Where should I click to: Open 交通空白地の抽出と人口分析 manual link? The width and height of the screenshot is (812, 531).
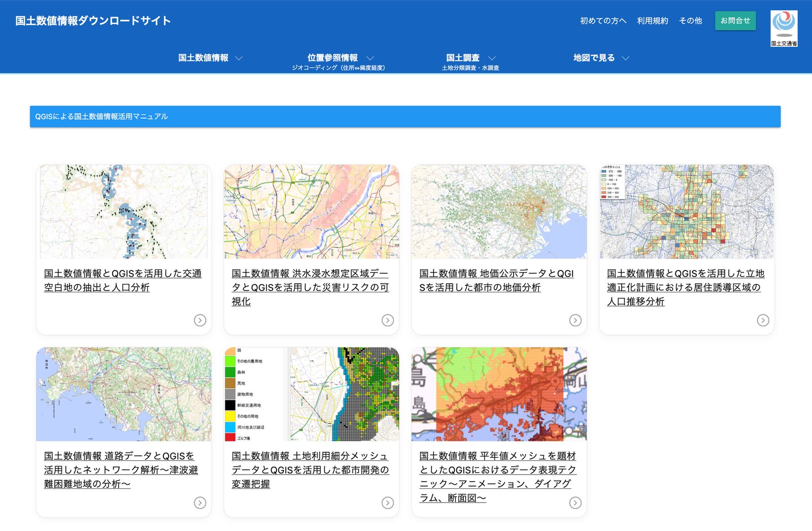[x=123, y=280]
